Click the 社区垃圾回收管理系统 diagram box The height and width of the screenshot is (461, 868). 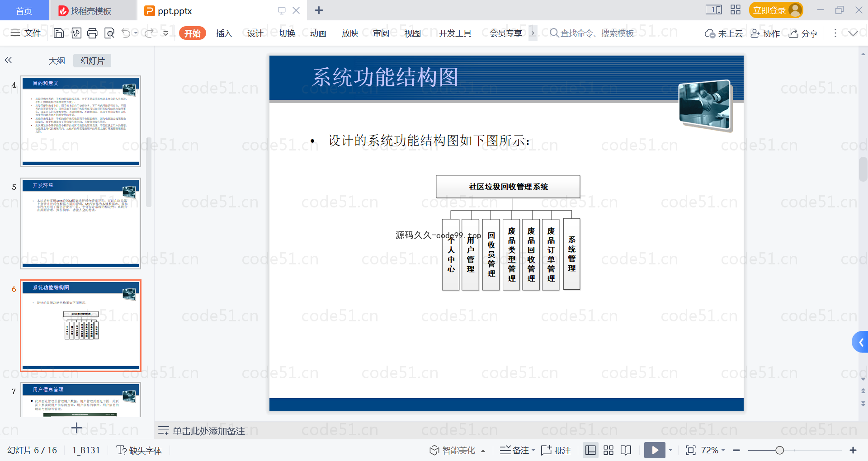pos(508,187)
